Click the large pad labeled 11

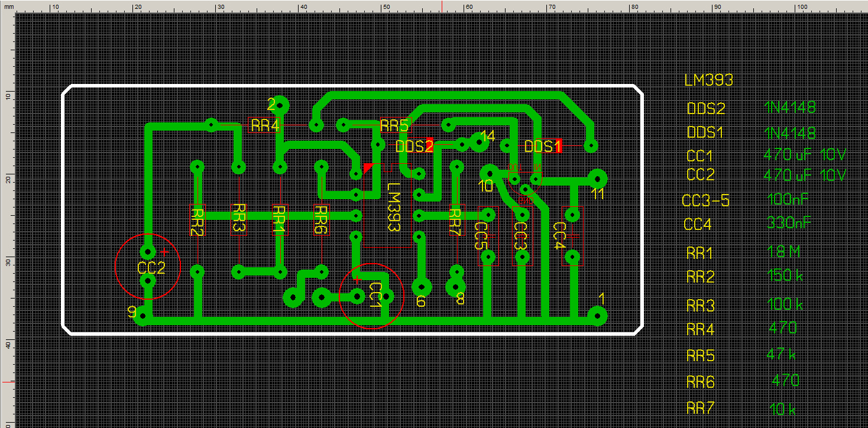[x=597, y=178]
